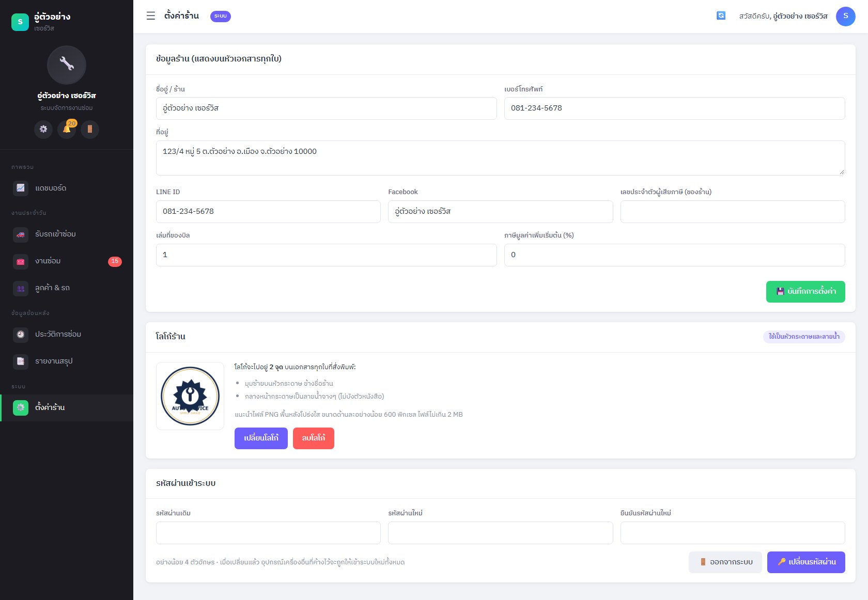Click the Facebook input field

501,212
